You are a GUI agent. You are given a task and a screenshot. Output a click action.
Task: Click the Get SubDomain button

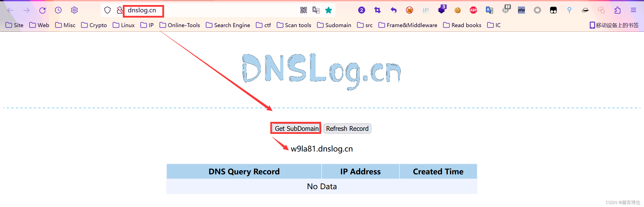[x=296, y=128]
